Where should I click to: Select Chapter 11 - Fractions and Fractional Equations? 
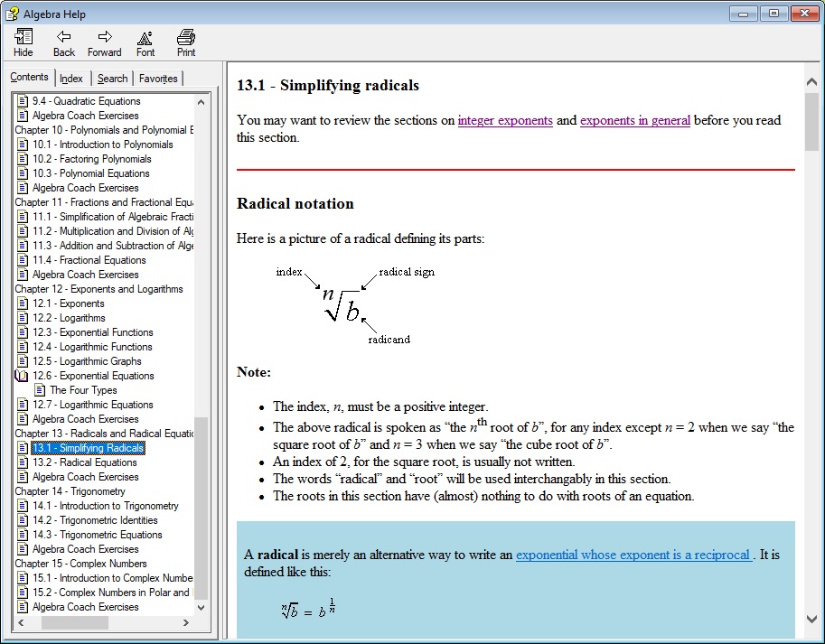[104, 202]
